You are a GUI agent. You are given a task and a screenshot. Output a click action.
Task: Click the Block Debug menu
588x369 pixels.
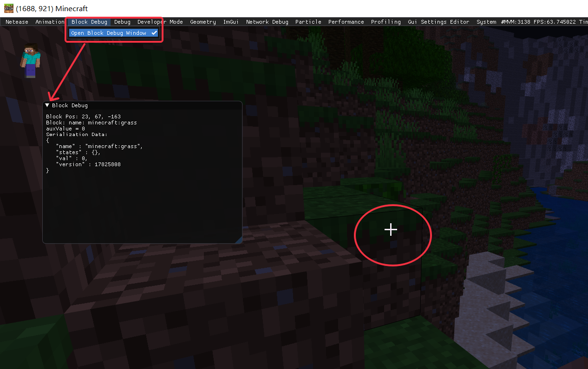(x=89, y=22)
